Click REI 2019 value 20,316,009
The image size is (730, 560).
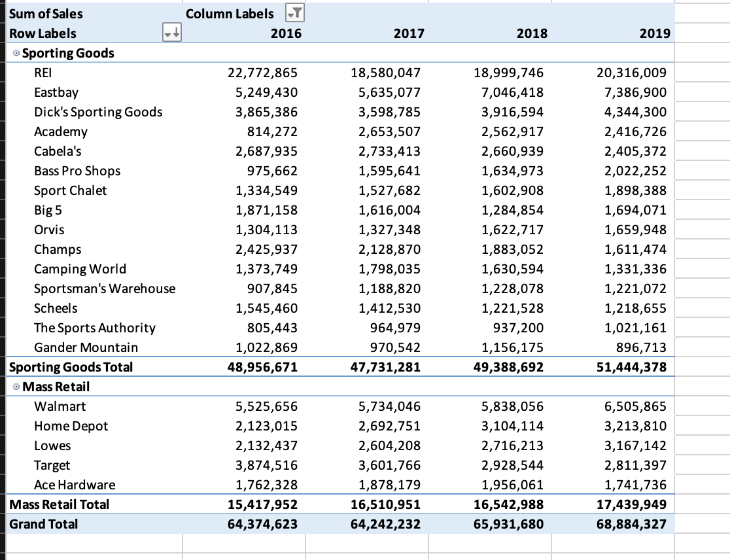(x=631, y=73)
